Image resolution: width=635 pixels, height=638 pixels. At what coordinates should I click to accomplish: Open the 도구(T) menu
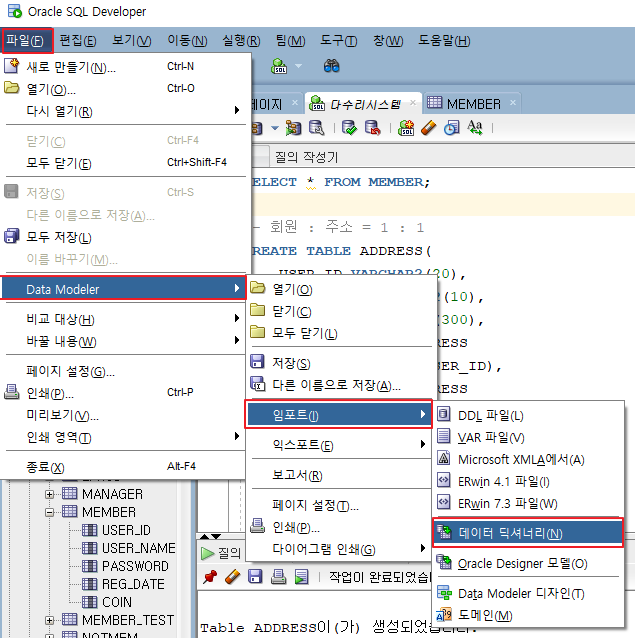pyautogui.click(x=338, y=41)
